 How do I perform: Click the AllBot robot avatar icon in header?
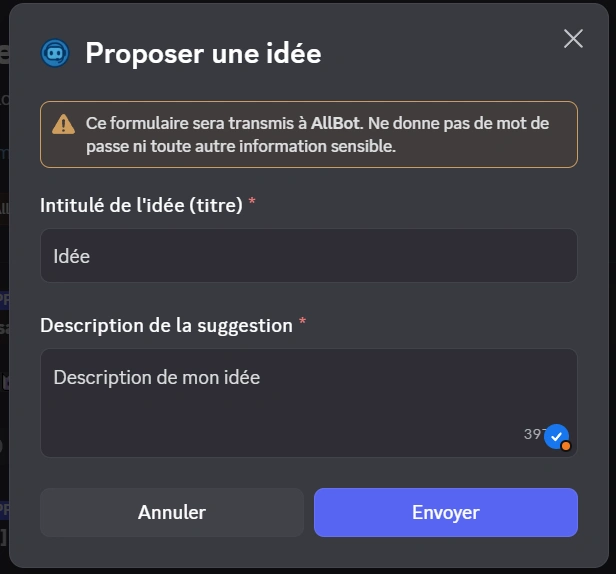(55, 53)
